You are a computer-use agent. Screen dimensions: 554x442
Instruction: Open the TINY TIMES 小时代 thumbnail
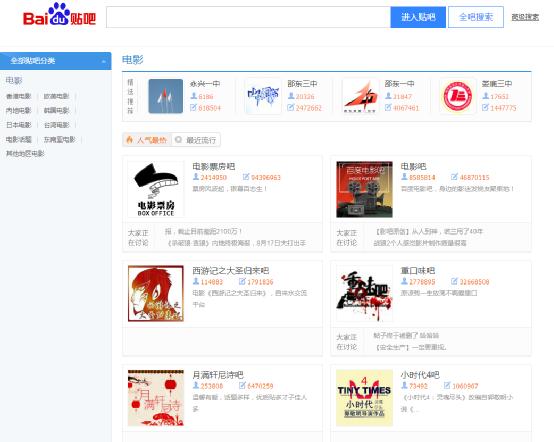click(x=364, y=398)
